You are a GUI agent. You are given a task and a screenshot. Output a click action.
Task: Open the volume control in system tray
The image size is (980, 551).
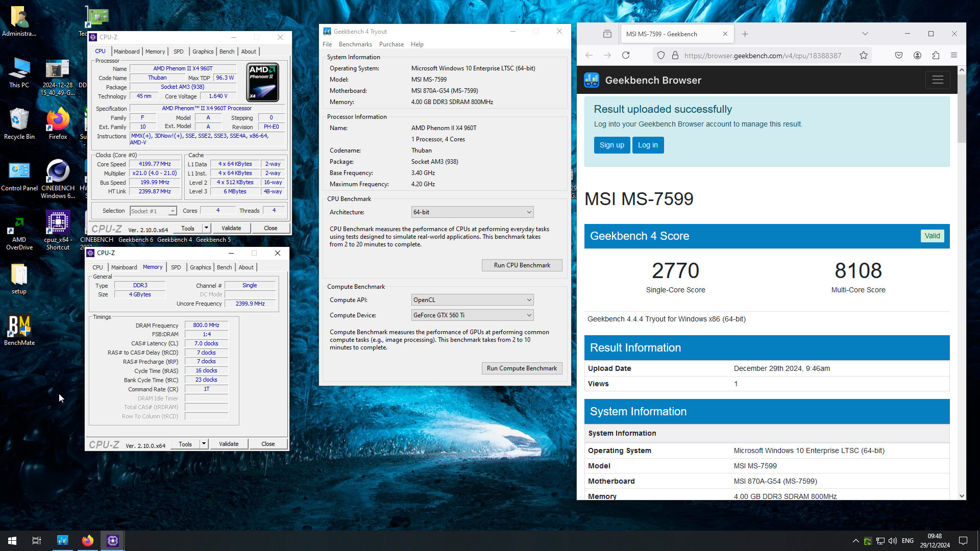pyautogui.click(x=893, y=541)
